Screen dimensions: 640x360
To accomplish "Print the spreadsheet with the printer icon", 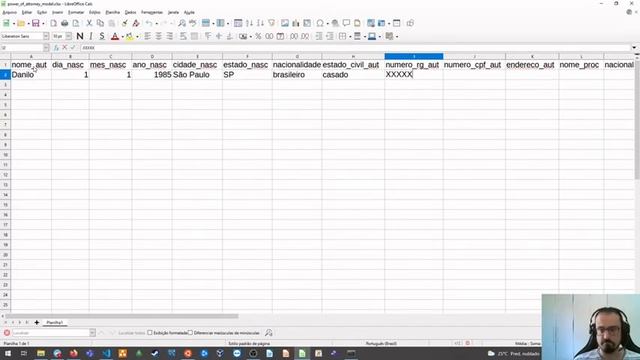I will point(64,23).
